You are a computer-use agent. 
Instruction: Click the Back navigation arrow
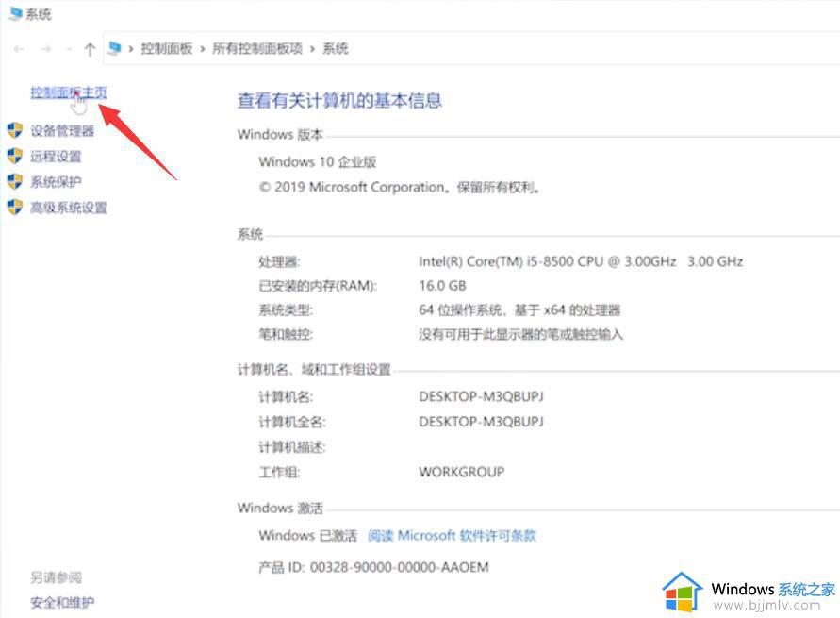[19, 49]
